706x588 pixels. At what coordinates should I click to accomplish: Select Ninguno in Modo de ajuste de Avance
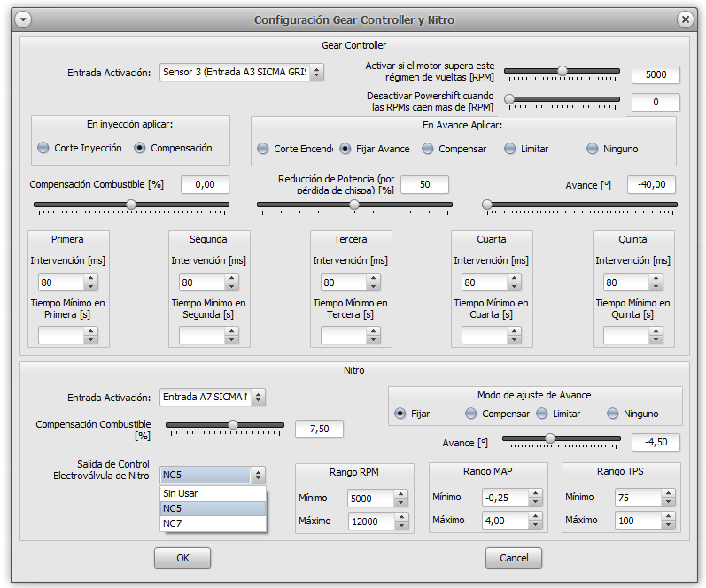(x=633, y=414)
